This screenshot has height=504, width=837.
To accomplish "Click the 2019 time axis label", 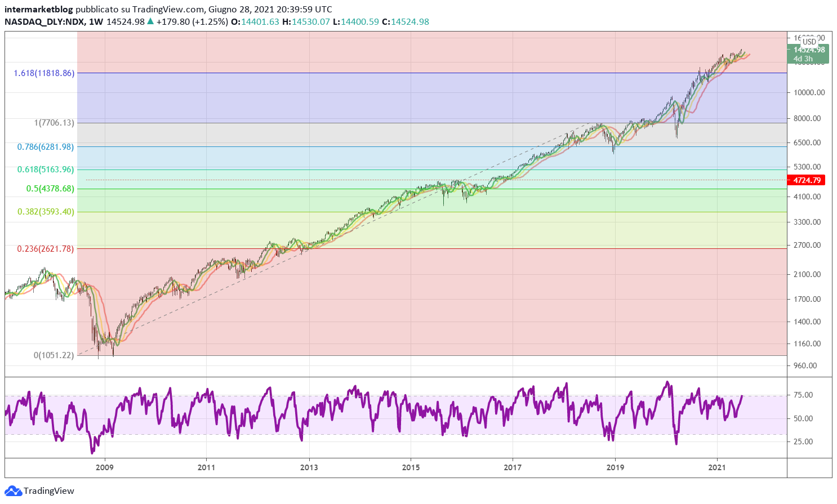I will point(615,467).
